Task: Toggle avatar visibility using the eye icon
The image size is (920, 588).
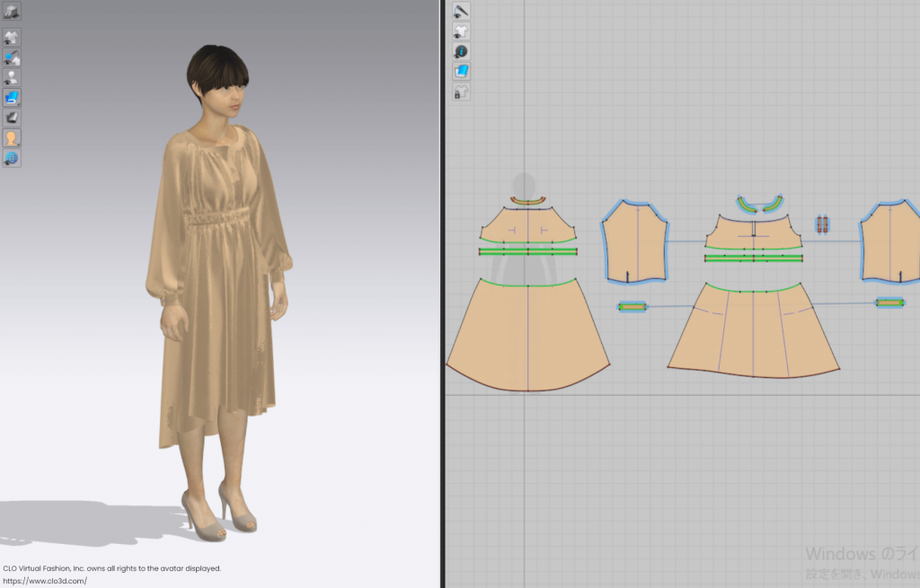Action: 12,77
